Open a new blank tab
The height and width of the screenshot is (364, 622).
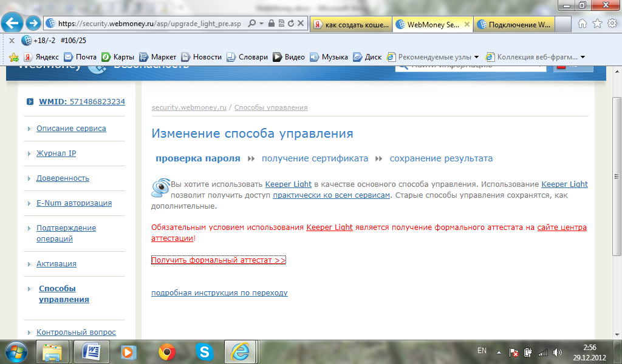click(563, 24)
